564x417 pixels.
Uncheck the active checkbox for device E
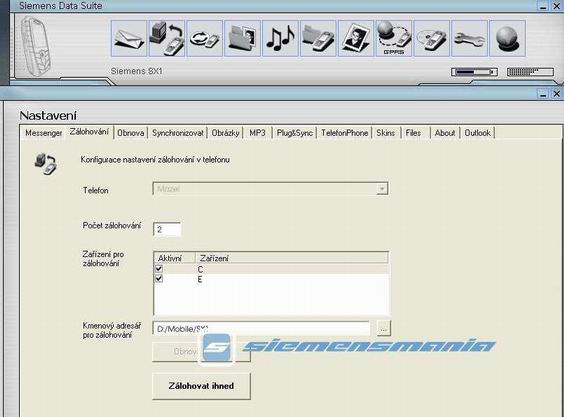click(159, 279)
